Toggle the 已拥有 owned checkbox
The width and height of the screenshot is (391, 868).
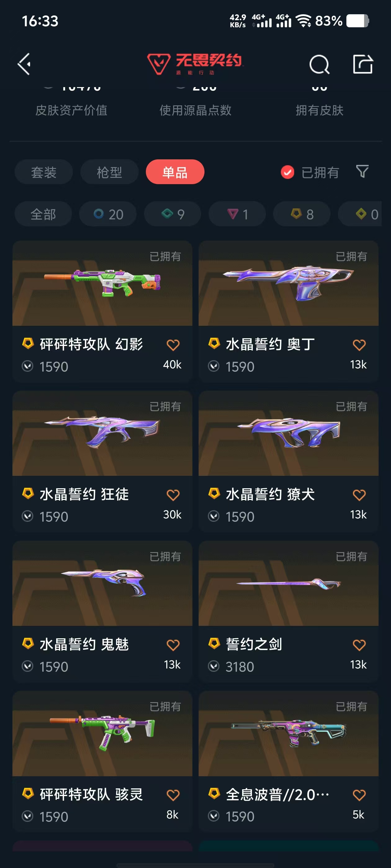(x=287, y=172)
